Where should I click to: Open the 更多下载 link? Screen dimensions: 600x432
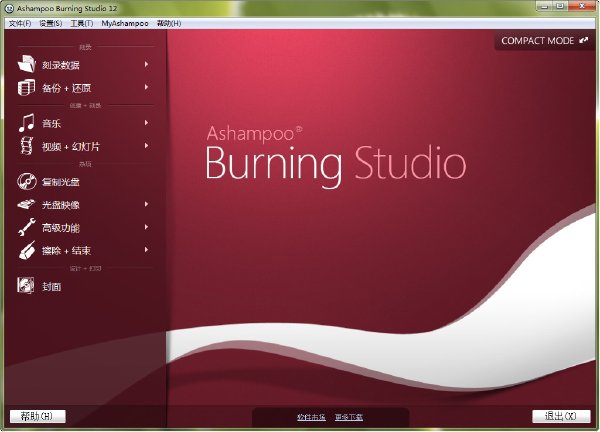tap(349, 417)
